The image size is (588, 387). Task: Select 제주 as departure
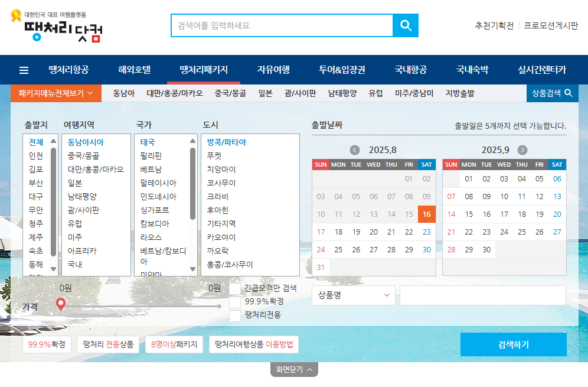(x=36, y=238)
